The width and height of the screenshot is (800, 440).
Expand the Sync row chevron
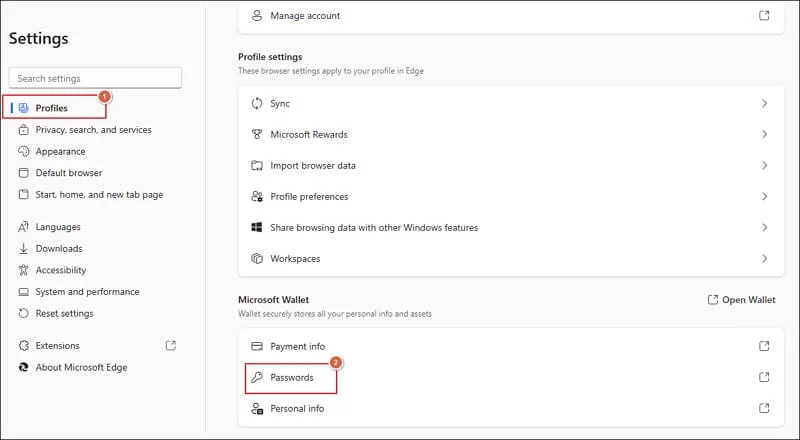[x=764, y=104]
